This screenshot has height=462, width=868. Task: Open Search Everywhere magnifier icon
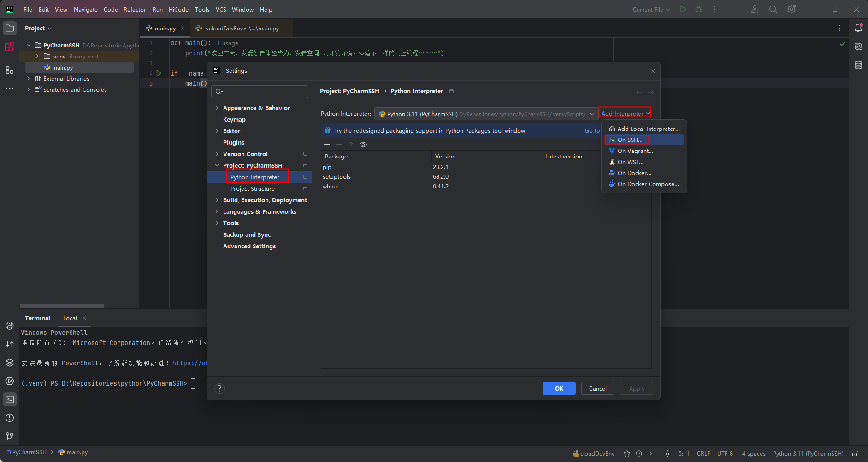tap(773, 9)
